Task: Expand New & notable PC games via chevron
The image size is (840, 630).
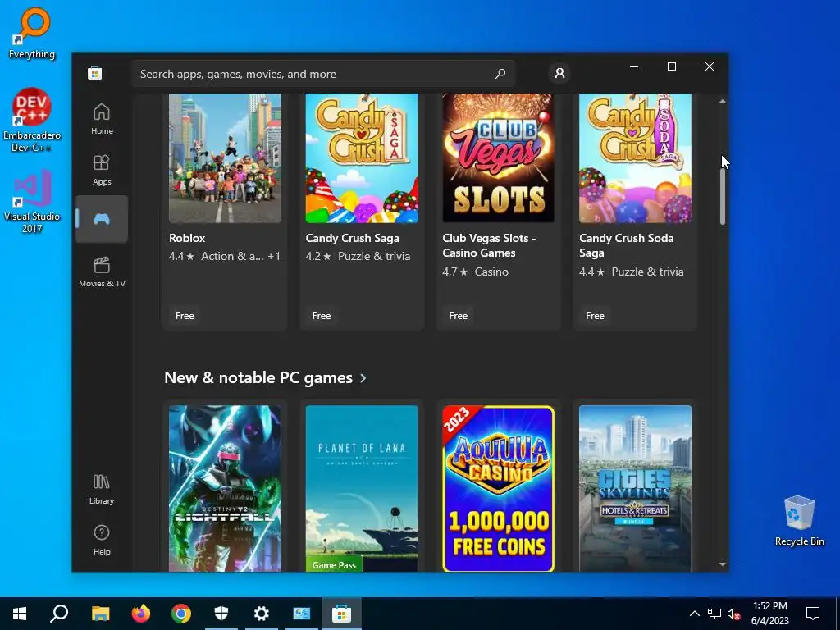Action: tap(363, 378)
